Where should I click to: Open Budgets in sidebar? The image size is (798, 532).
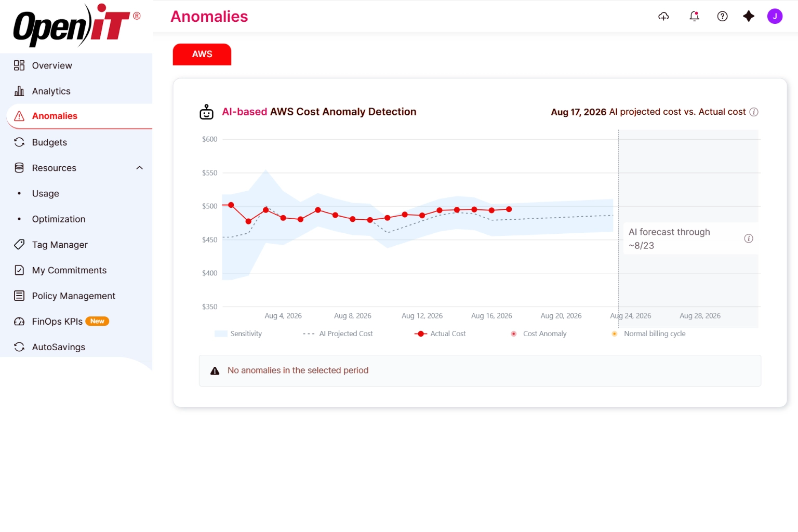pos(49,142)
